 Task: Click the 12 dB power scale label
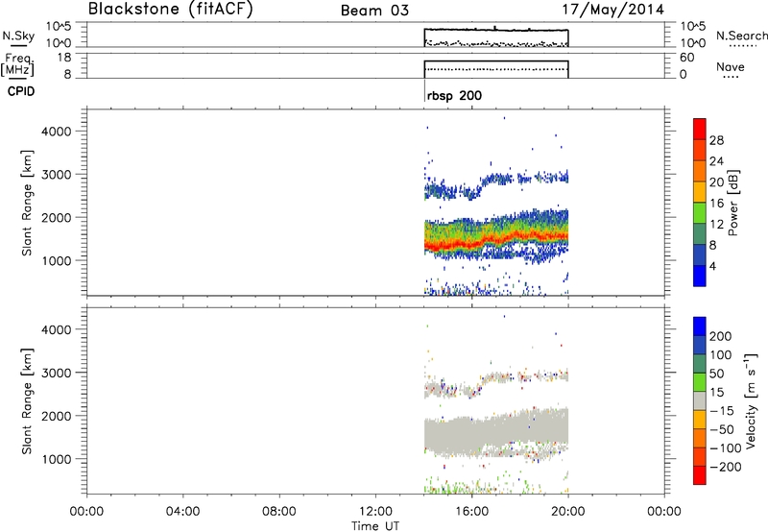[716, 225]
